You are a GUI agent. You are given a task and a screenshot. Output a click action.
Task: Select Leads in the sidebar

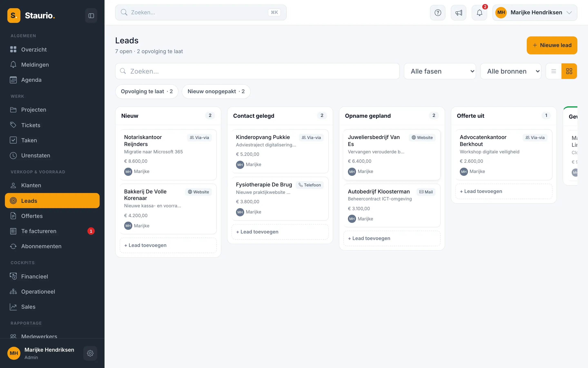click(52, 201)
